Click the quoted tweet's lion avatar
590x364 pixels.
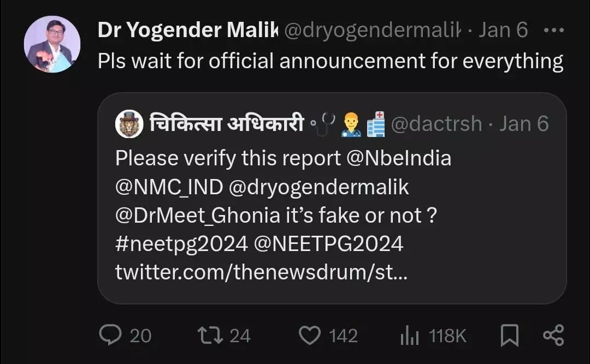[129, 124]
